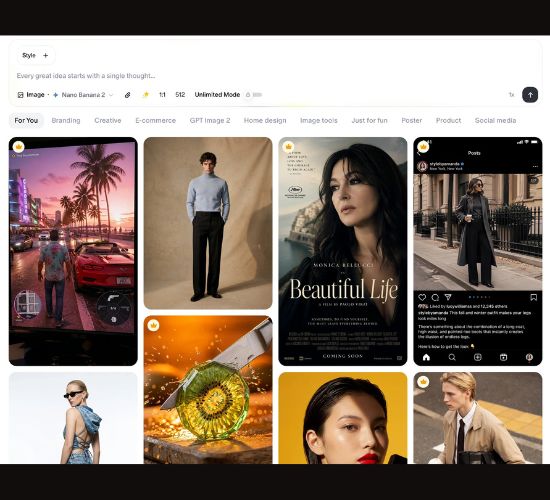Tap the heart icon in Instagram mockup
This screenshot has height=500, width=550.
[x=422, y=298]
